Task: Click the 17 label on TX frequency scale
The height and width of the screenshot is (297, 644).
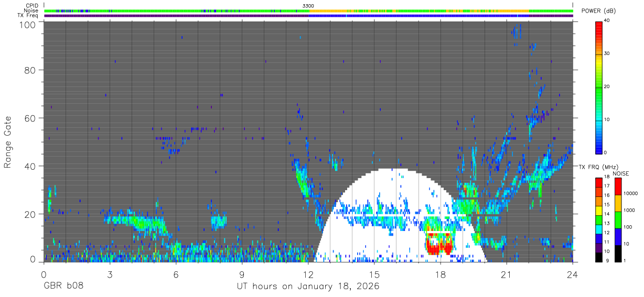Action: (x=607, y=186)
